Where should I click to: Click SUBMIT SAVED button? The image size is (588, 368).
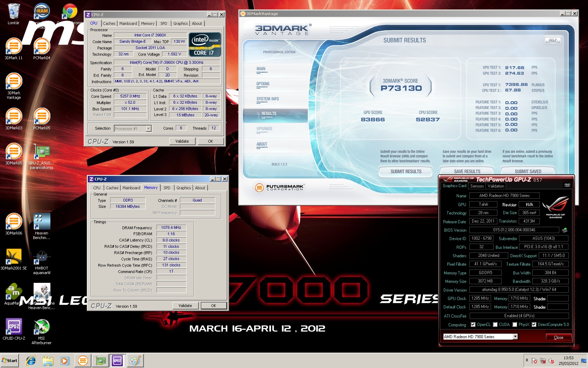528,171
